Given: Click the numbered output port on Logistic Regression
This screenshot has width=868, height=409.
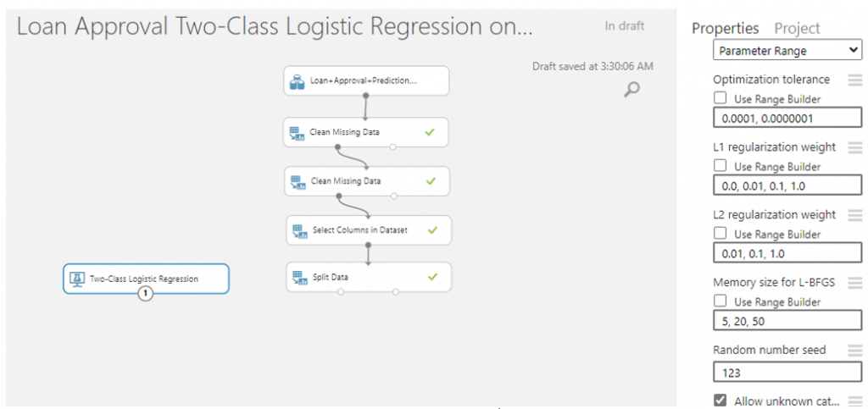Looking at the screenshot, I should pyautogui.click(x=145, y=294).
